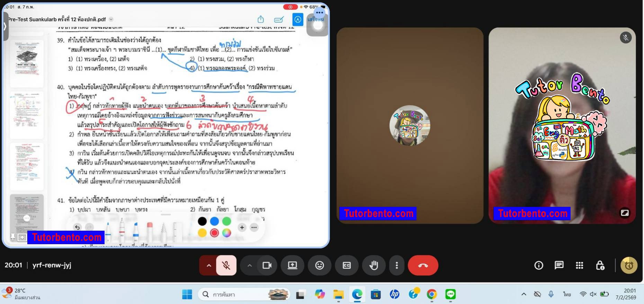This screenshot has width=644, height=304.
Task: Click the alarm clock profile avatar
Action: [629, 265]
